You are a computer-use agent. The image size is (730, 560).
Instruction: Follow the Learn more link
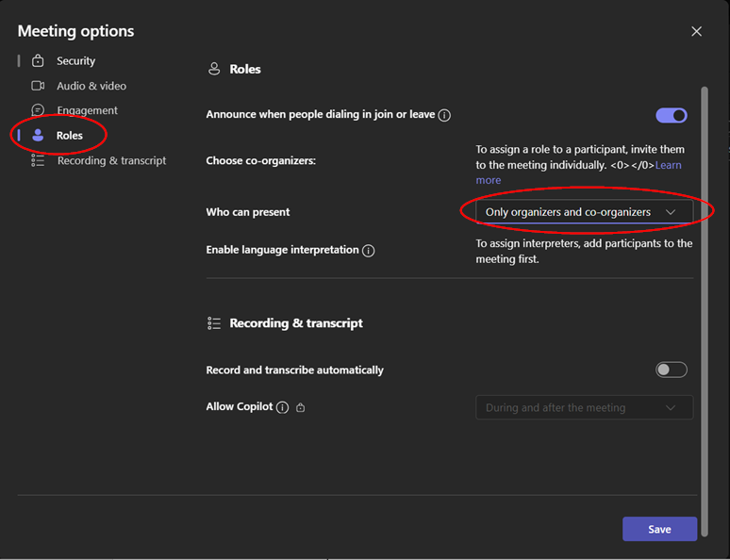point(579,173)
